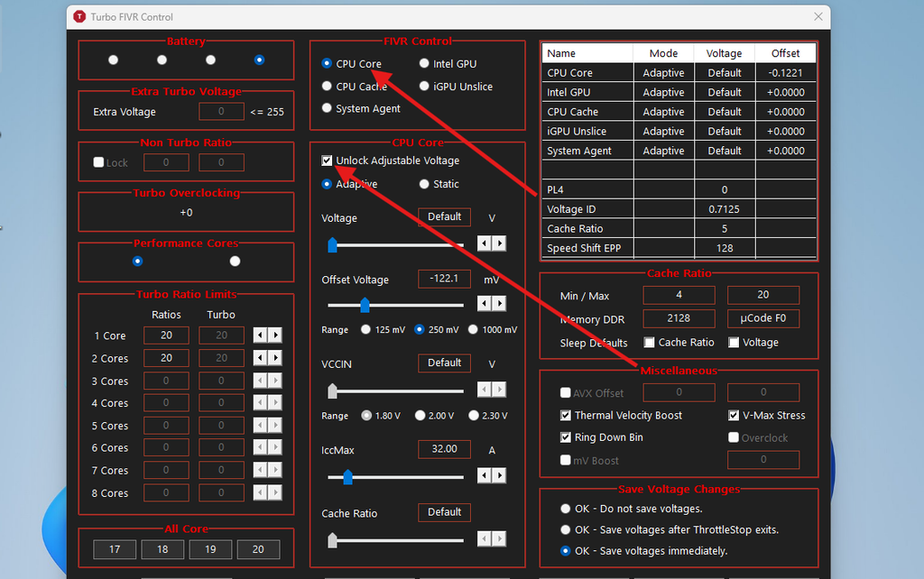
Task: Click IccMax left arrow stepper
Action: coord(484,475)
